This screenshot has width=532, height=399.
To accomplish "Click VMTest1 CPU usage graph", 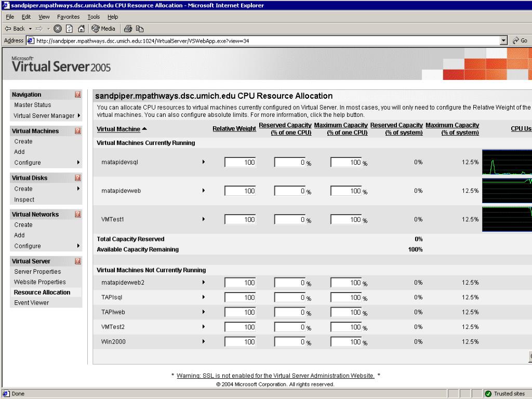I will 507,219.
